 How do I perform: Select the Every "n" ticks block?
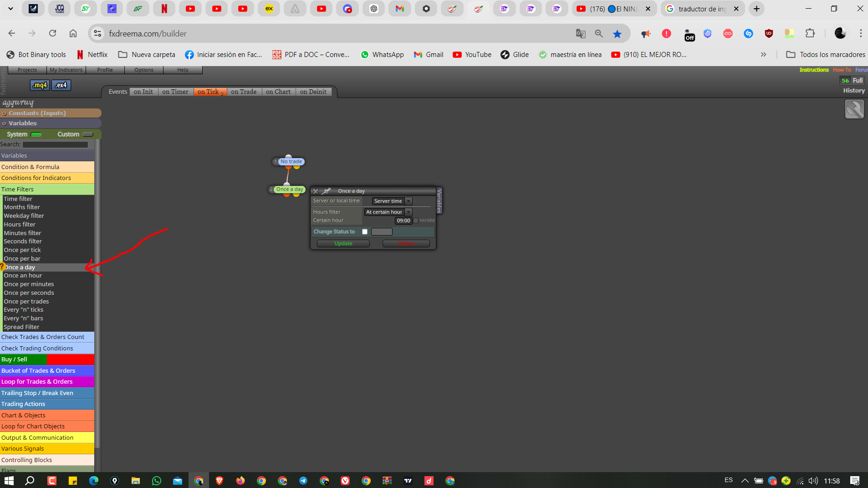click(23, 310)
